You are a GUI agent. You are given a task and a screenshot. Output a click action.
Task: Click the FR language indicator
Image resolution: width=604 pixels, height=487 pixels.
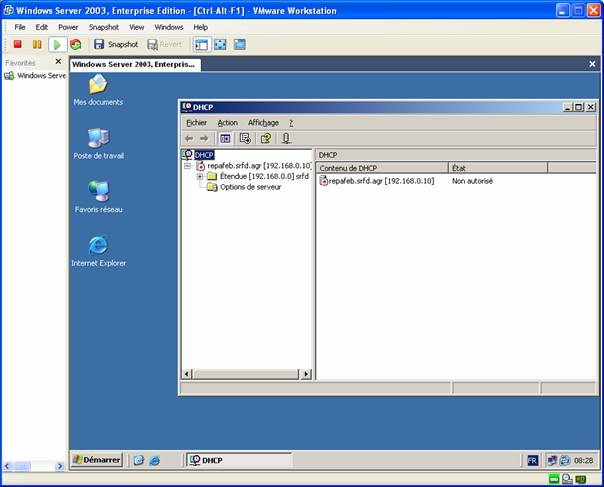point(532,460)
